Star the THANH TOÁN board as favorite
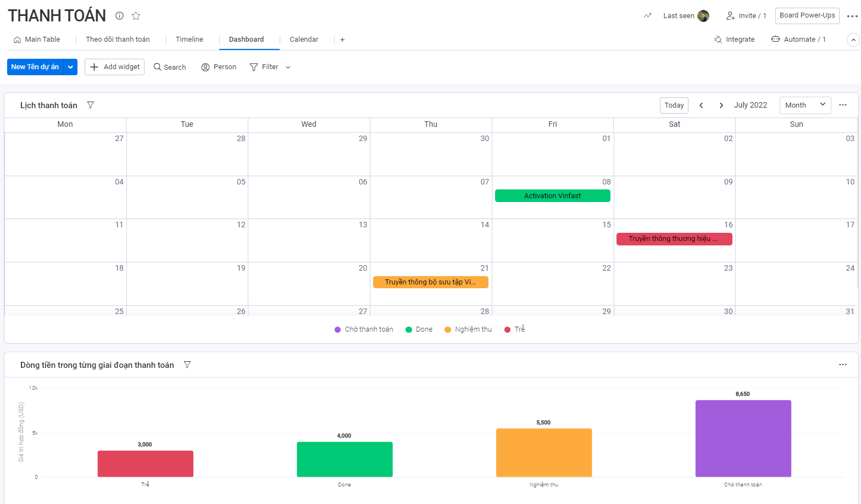Viewport: 861px width, 504px height. (x=136, y=16)
